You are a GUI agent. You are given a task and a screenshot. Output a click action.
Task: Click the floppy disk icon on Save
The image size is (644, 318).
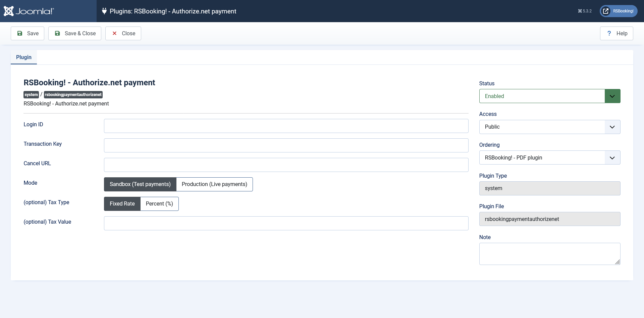pyautogui.click(x=20, y=33)
